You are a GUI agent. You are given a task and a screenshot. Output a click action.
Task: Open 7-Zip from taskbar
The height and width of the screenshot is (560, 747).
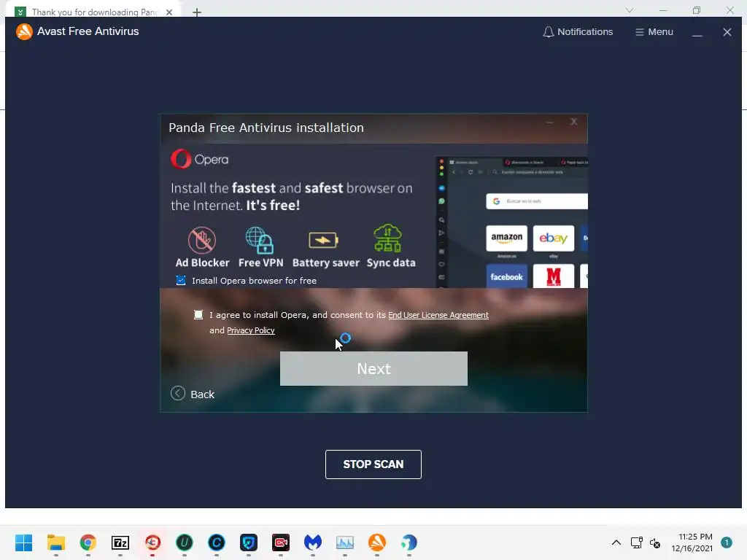point(120,542)
